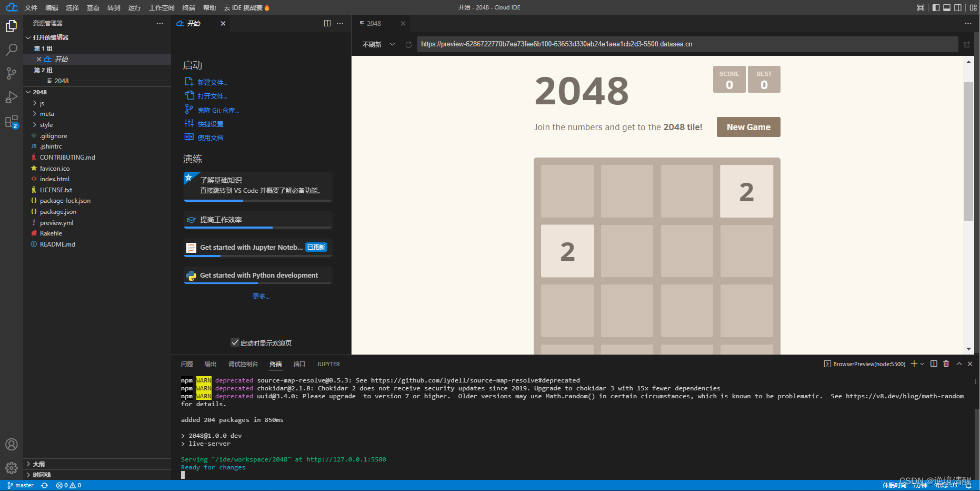Screen dimensions: 980x491
Task: Open the 运行 menu
Action: pyautogui.click(x=134, y=7)
